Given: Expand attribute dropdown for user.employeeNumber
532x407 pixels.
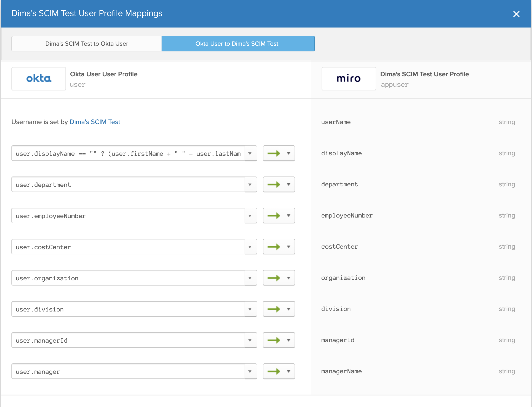Looking at the screenshot, I should (251, 216).
